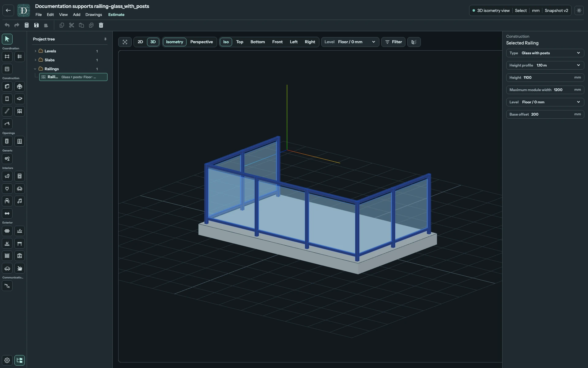The image size is (588, 368).
Task: Open the Type Glass with posts dropdown
Action: pyautogui.click(x=545, y=53)
